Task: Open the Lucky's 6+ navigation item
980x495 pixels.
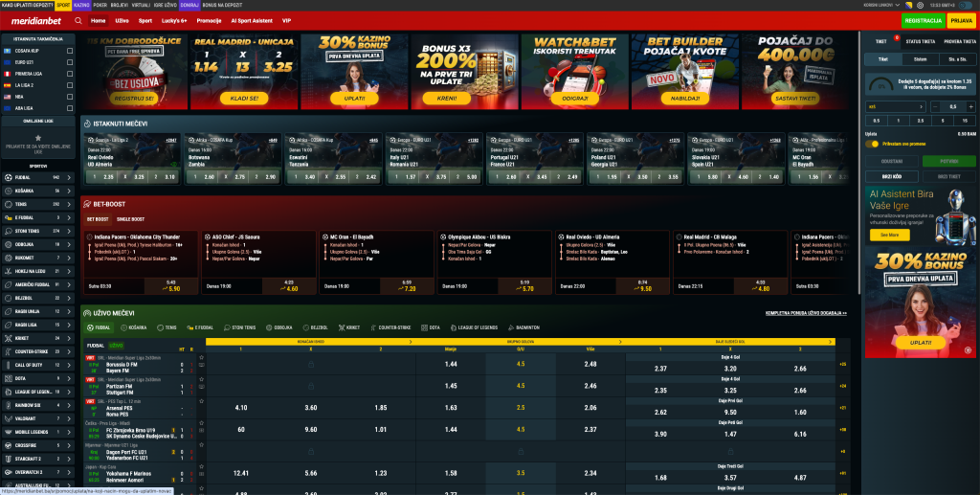Action: click(174, 21)
